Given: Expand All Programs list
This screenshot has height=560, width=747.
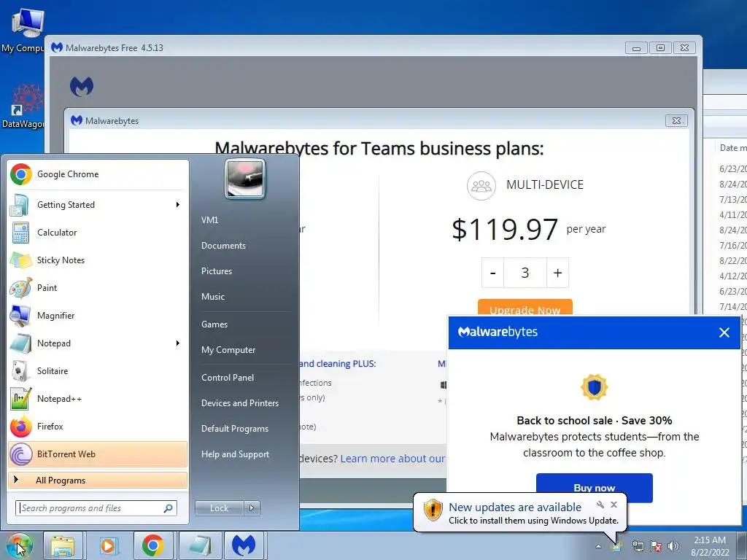Looking at the screenshot, I should click(x=98, y=480).
